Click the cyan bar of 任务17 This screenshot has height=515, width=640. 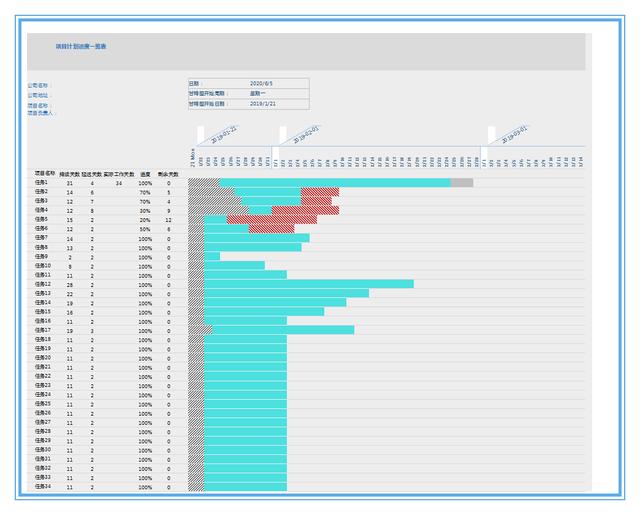pos(283,330)
